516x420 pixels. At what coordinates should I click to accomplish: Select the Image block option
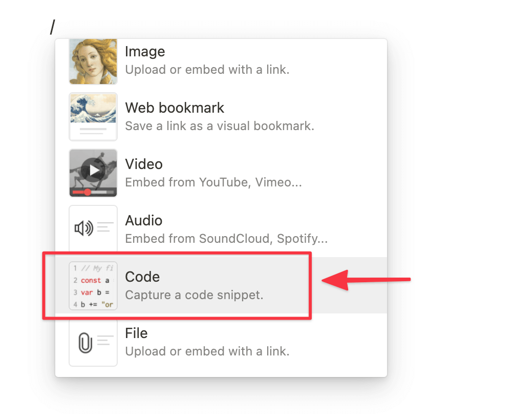pos(221,60)
